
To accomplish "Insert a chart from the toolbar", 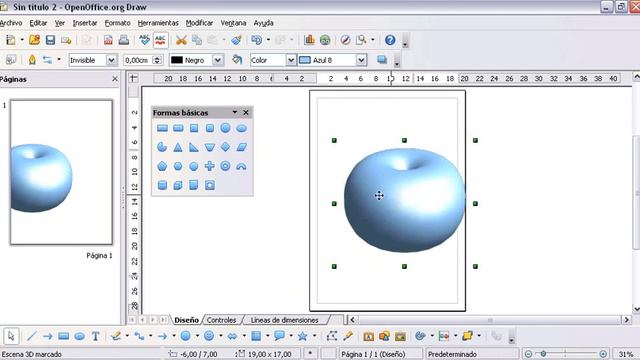I will 309,40.
